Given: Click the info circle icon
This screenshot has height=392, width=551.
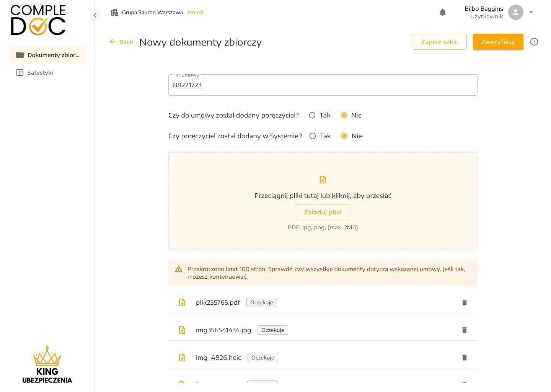Looking at the screenshot, I should tap(534, 42).
